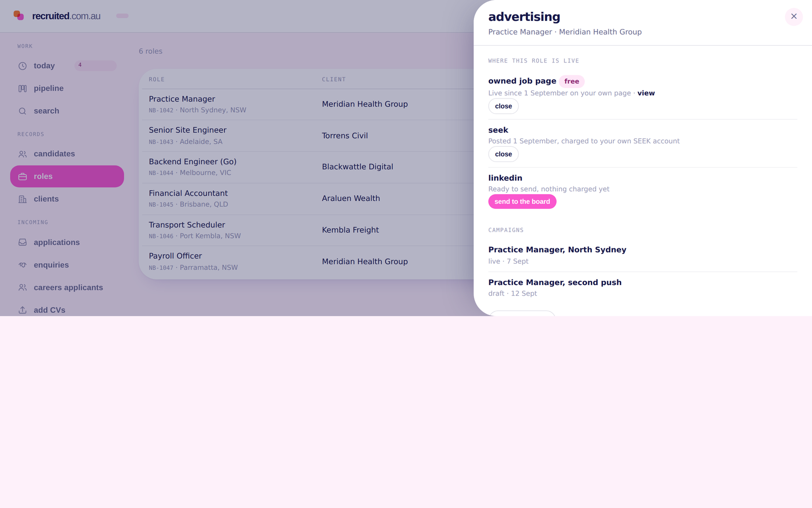Click the magnifier icon beside search
The width and height of the screenshot is (812, 508).
pyautogui.click(x=22, y=111)
